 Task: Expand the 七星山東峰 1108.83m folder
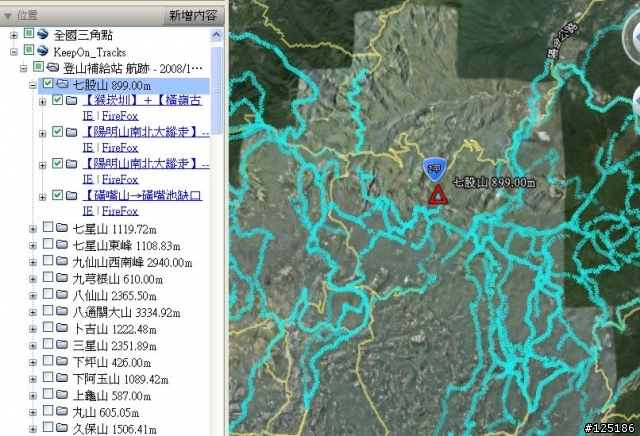(33, 246)
